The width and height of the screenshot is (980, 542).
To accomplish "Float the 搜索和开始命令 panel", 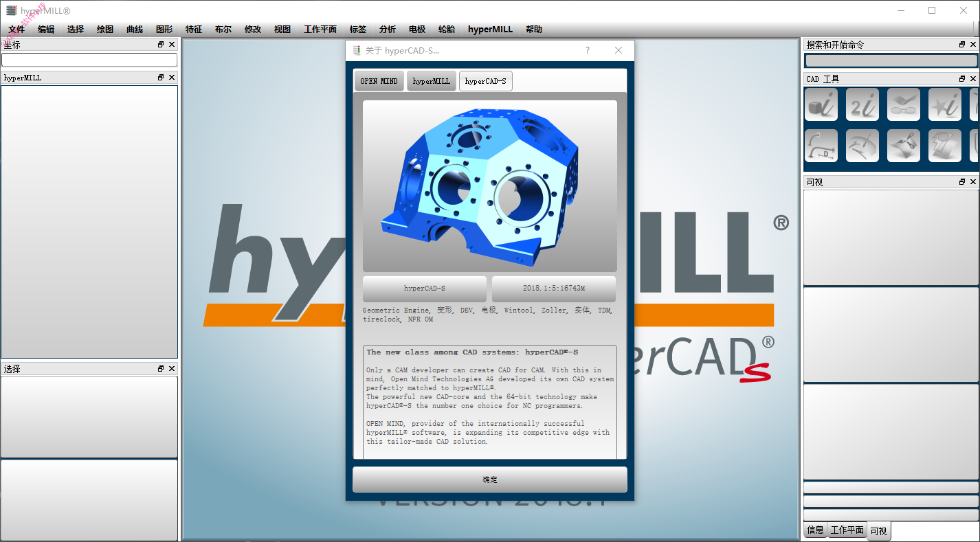I will (x=962, y=45).
